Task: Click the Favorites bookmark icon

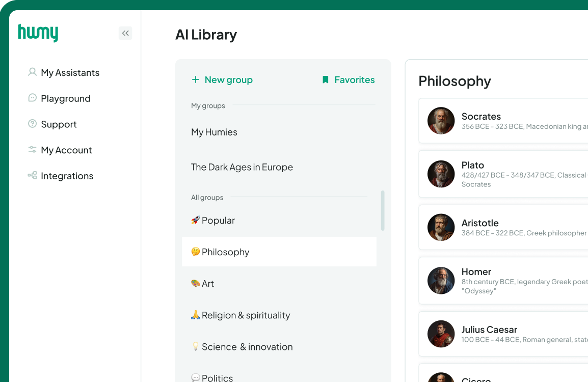Action: tap(325, 79)
